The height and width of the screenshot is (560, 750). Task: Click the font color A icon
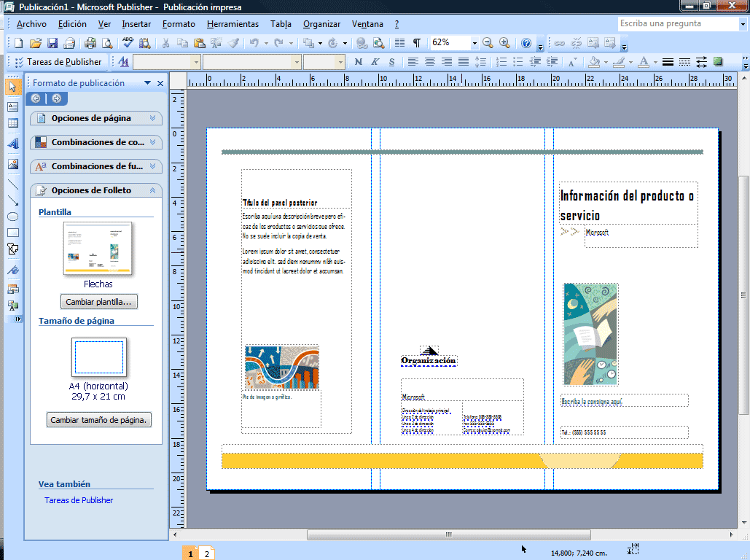point(644,62)
